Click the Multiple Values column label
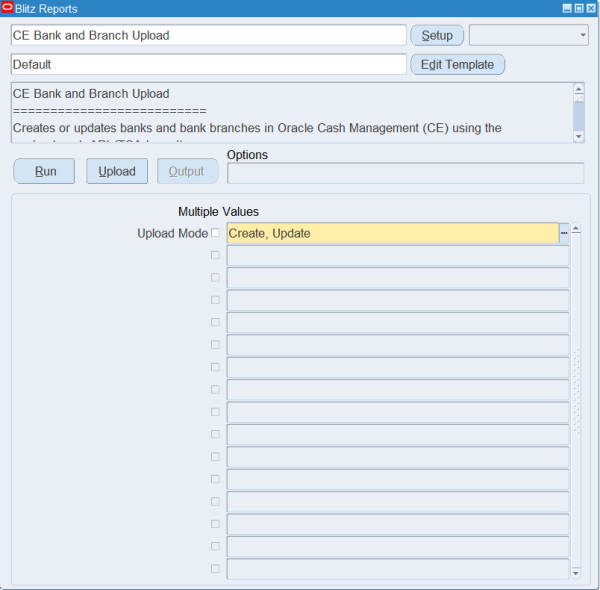This screenshot has width=600, height=590. click(218, 212)
